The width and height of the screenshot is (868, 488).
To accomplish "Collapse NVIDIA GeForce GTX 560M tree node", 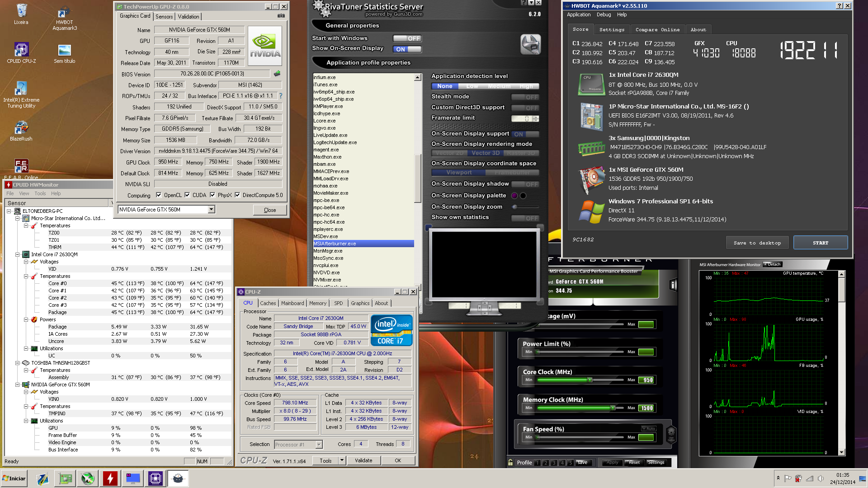I will click(17, 385).
